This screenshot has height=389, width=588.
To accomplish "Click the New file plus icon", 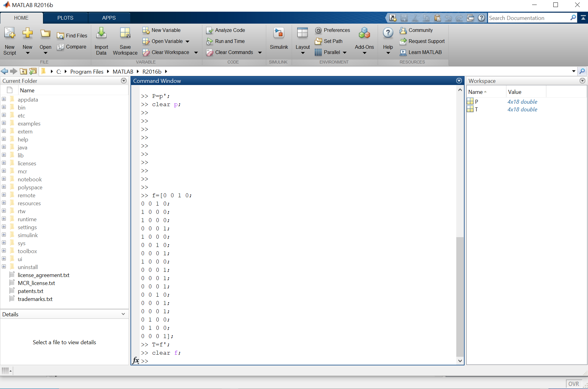I will pos(27,33).
